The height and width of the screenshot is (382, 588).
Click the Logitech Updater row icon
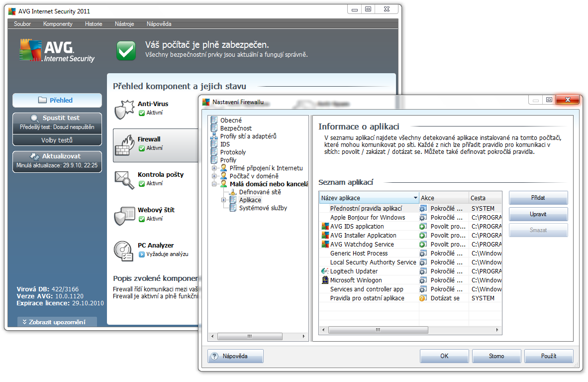[325, 271]
